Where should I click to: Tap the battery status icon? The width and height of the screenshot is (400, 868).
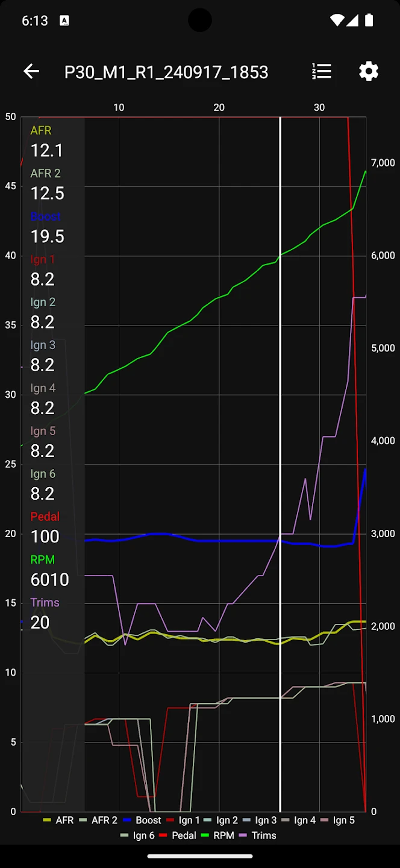(369, 20)
